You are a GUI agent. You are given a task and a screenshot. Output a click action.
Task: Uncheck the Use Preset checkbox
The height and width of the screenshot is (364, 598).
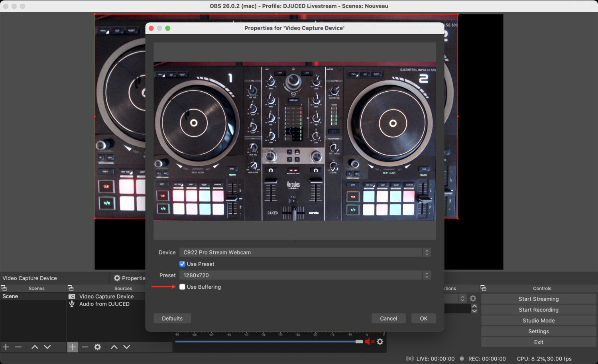pyautogui.click(x=182, y=264)
